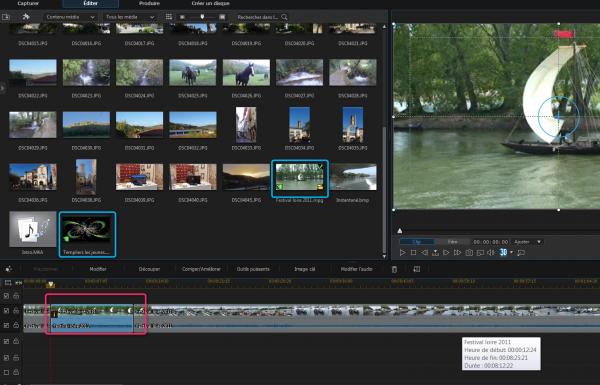
Task: Play the preview
Action: tap(402, 253)
